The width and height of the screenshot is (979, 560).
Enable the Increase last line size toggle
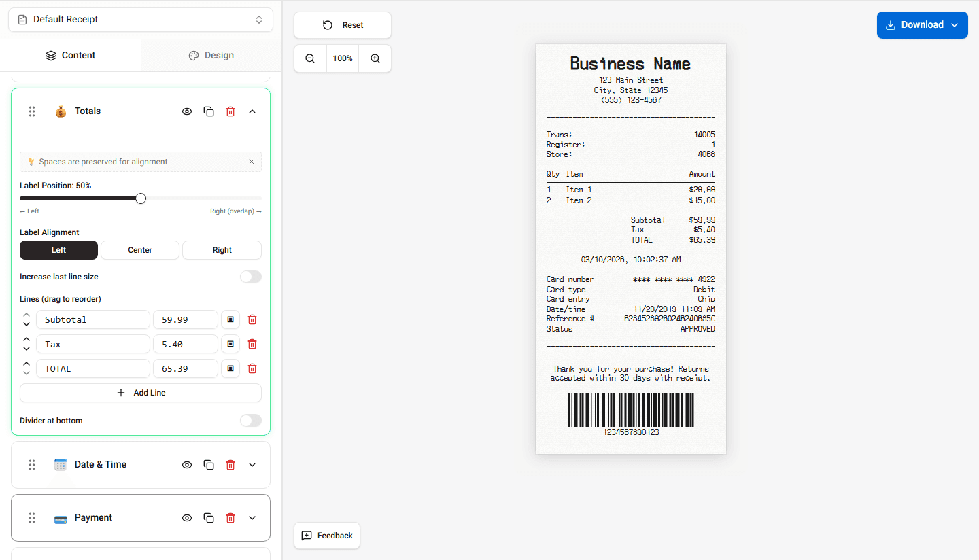click(x=250, y=277)
